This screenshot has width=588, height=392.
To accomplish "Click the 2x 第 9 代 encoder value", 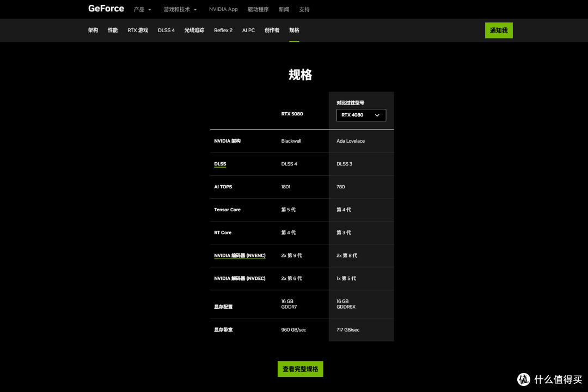I will (291, 255).
